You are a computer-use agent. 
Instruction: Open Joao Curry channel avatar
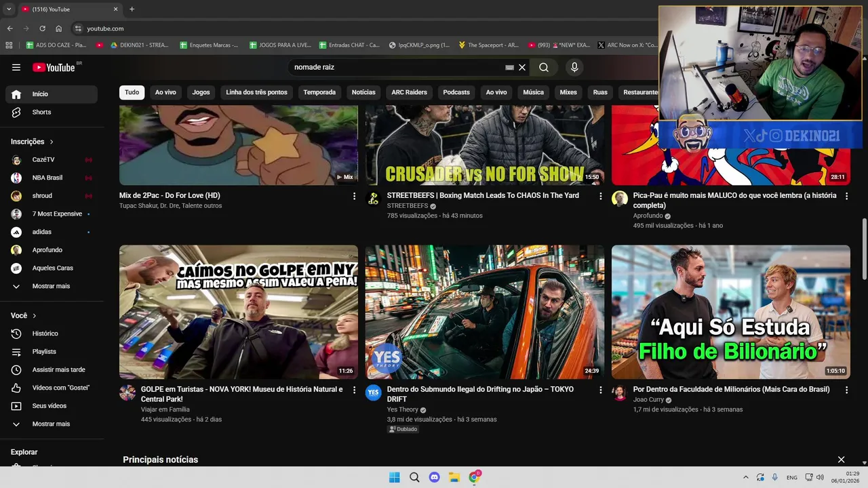click(620, 393)
